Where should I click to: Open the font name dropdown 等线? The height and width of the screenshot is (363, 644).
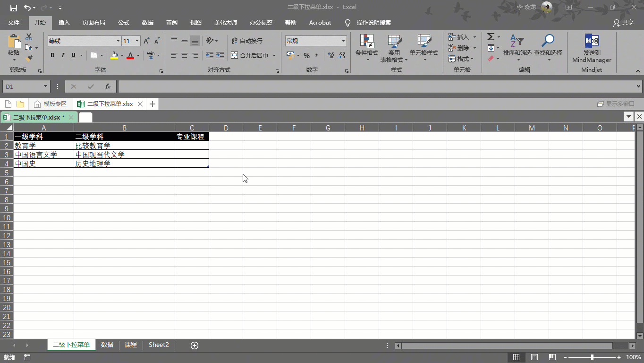coord(118,41)
